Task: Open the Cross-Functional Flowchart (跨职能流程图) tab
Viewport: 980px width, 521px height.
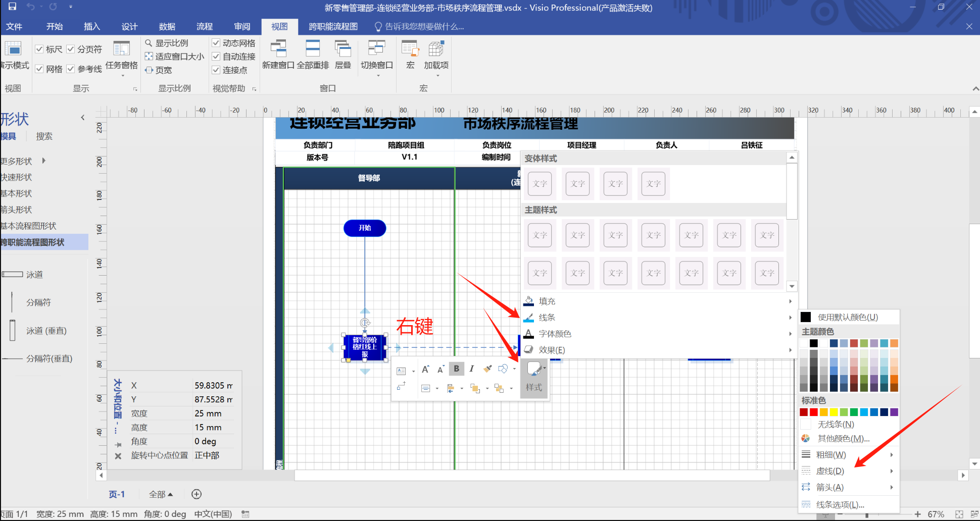Action: coord(333,26)
